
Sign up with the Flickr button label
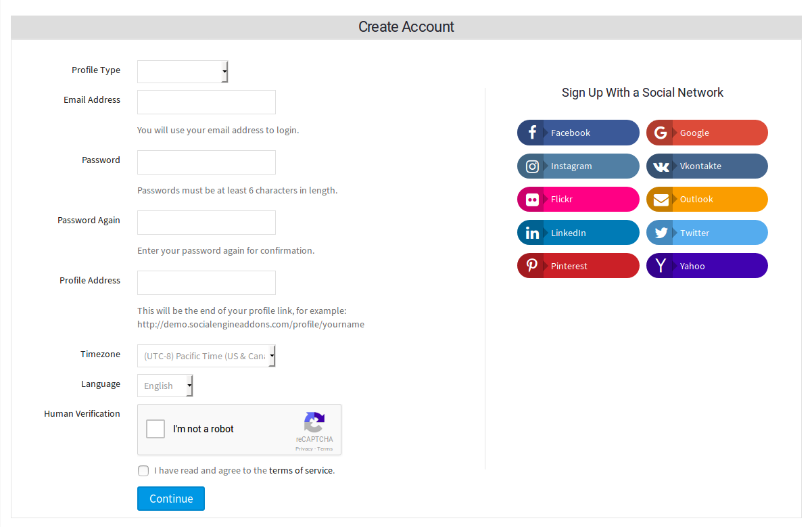tap(562, 199)
